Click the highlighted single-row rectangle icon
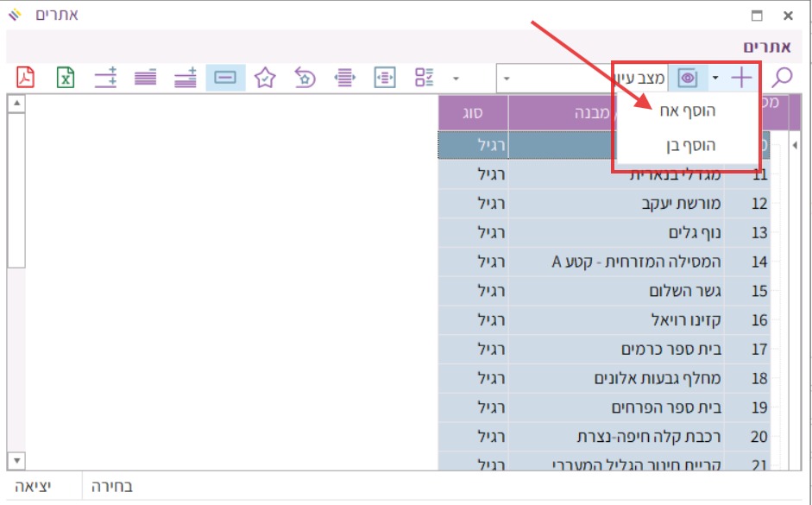Image resolution: width=812 pixels, height=505 pixels. tap(225, 78)
